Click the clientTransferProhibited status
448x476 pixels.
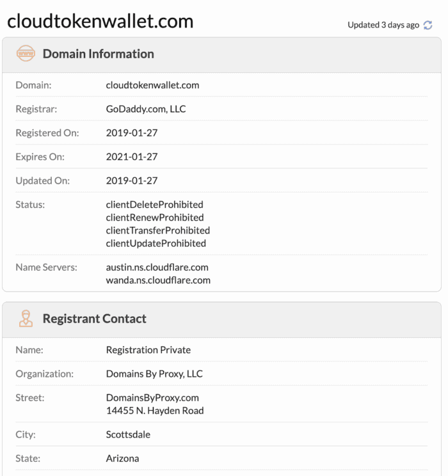click(158, 230)
